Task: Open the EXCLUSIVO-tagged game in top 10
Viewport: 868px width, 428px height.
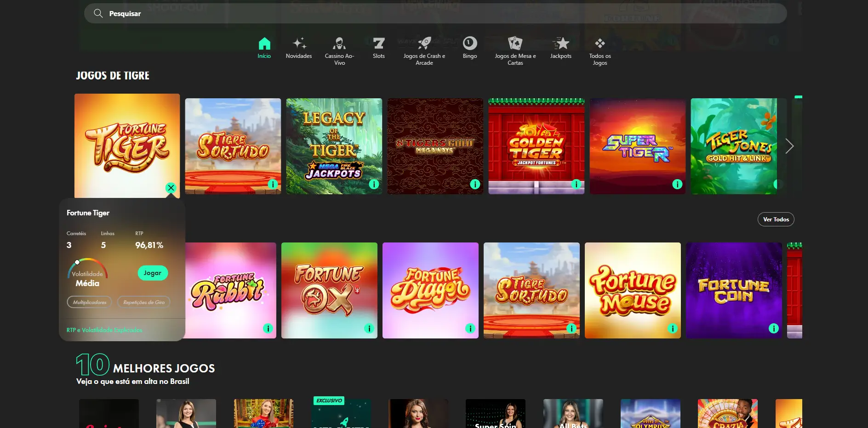Action: (x=341, y=412)
